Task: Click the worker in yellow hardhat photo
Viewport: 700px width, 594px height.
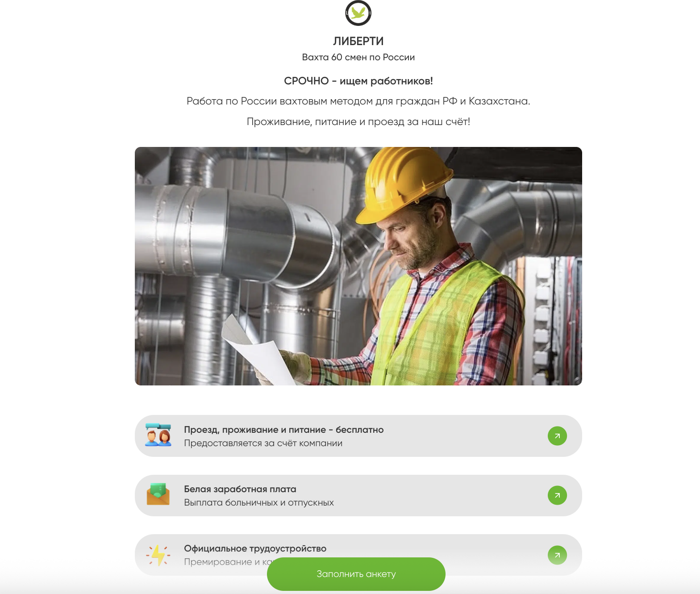Action: click(358, 266)
